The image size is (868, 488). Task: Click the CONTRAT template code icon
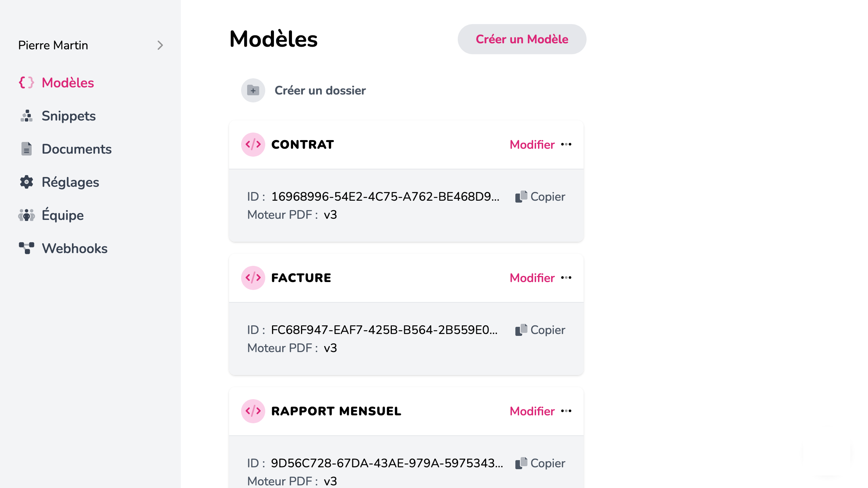[x=253, y=145]
